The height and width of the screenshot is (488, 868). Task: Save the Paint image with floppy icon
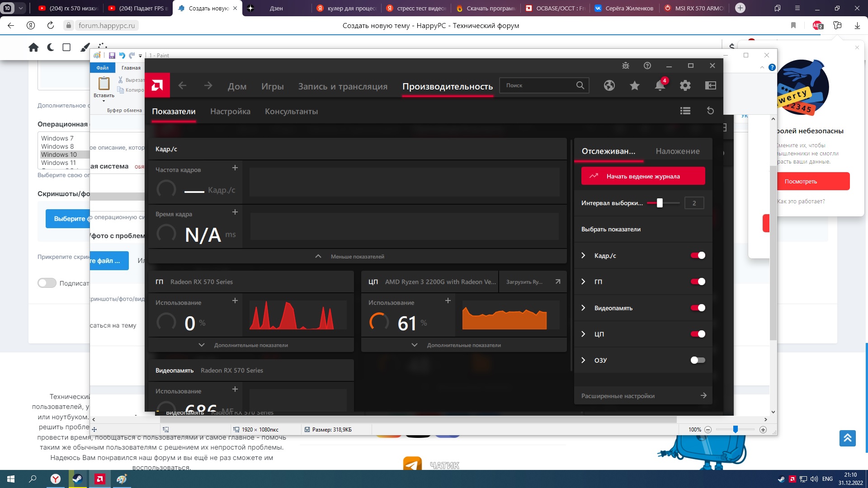112,56
